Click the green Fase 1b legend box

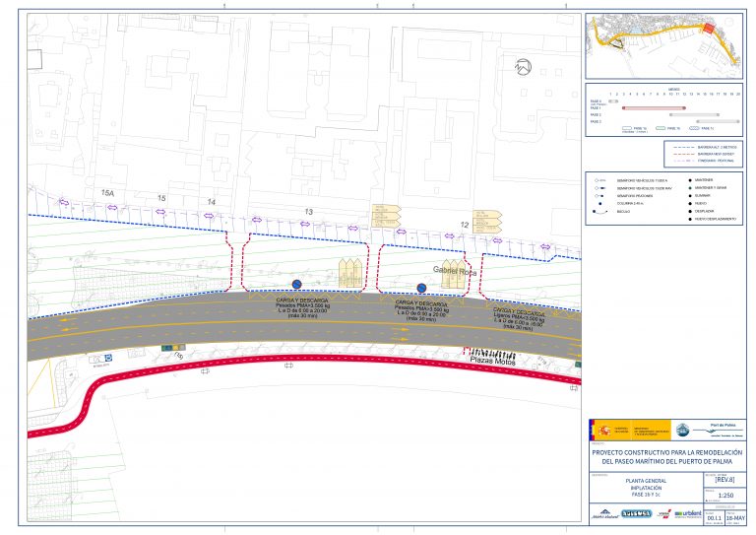(661, 128)
